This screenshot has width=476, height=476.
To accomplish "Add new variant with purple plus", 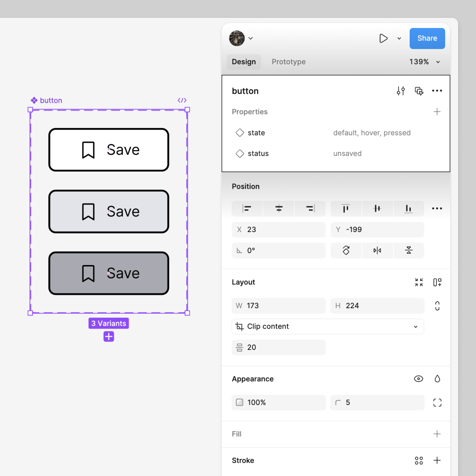I will pos(109,336).
